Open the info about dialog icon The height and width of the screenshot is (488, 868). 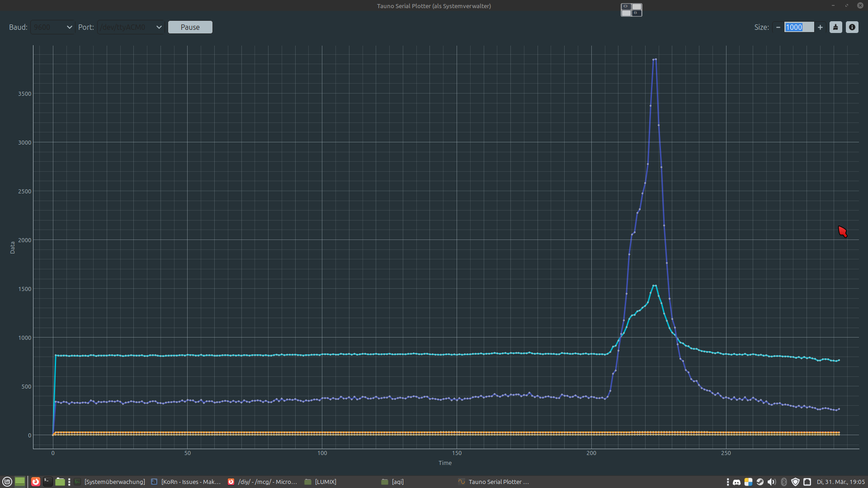click(852, 27)
